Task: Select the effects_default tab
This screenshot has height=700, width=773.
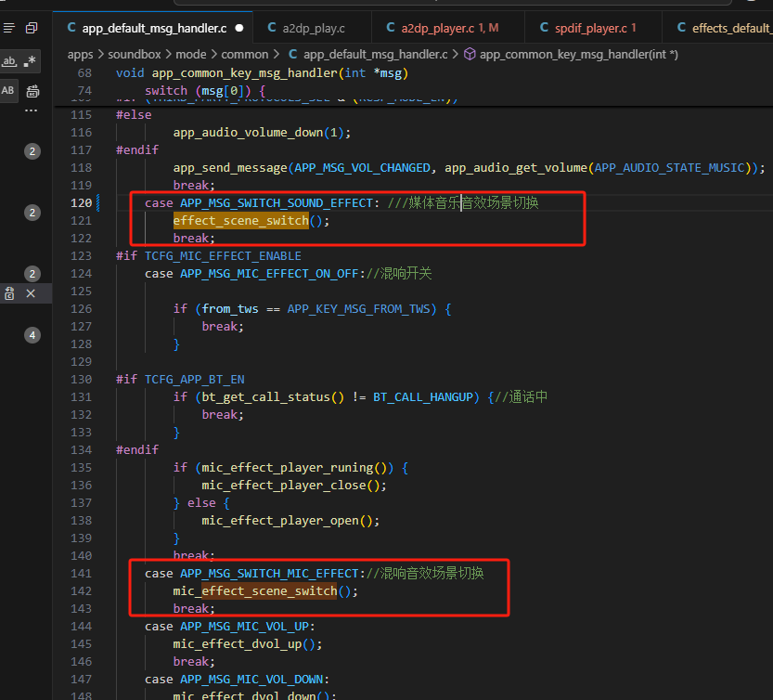Action: (718, 28)
